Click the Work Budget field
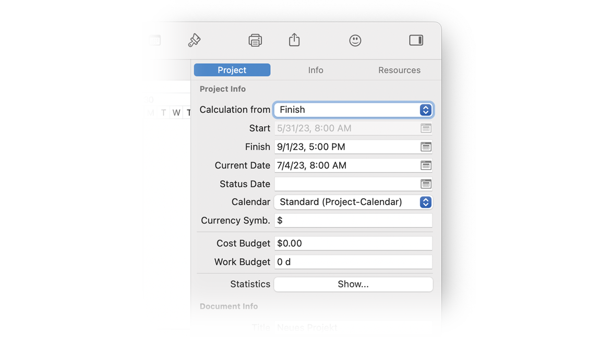The height and width of the screenshot is (364, 600). (x=353, y=262)
